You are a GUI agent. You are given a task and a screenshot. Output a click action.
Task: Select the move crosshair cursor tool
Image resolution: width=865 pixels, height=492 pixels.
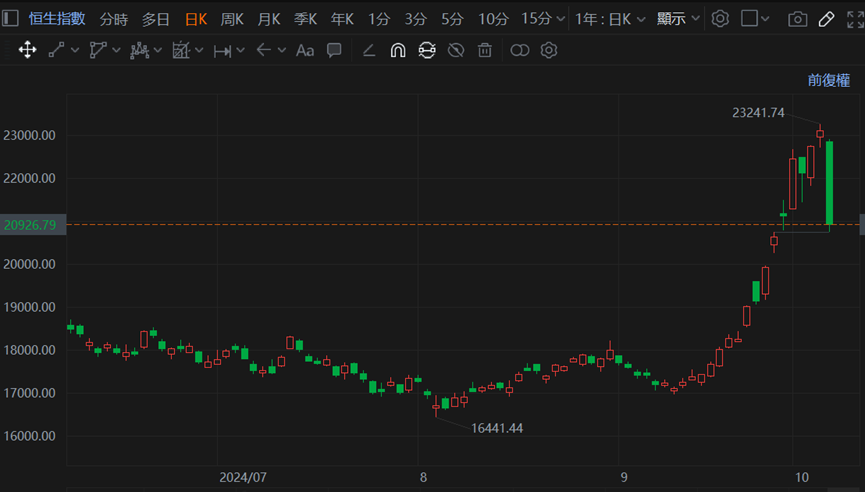(x=27, y=50)
